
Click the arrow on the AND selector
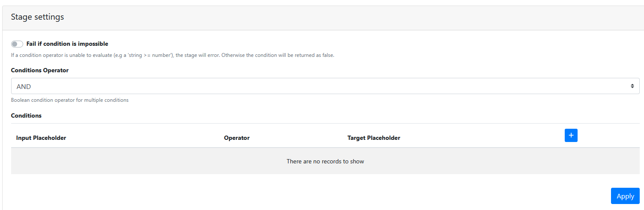tap(632, 86)
